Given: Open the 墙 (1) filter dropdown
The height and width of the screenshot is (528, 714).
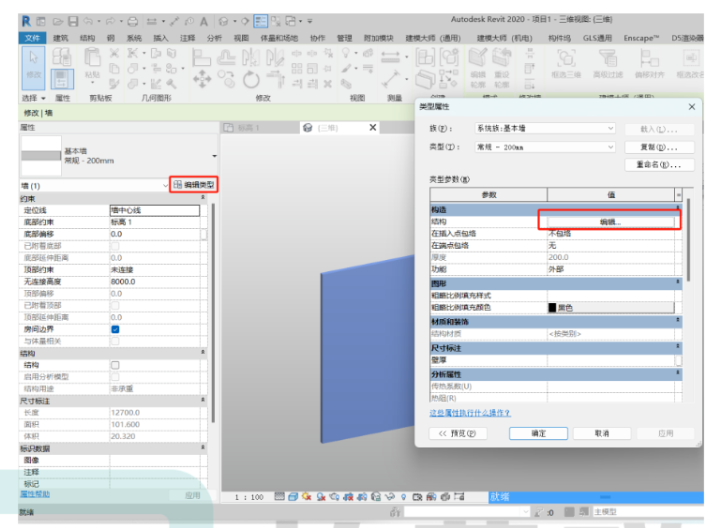Looking at the screenshot, I should tap(165, 186).
